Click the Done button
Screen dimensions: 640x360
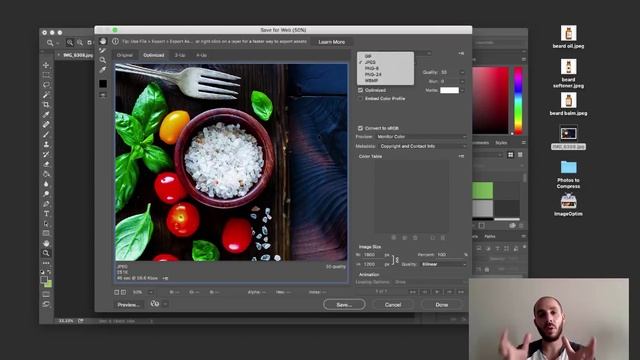pos(442,304)
